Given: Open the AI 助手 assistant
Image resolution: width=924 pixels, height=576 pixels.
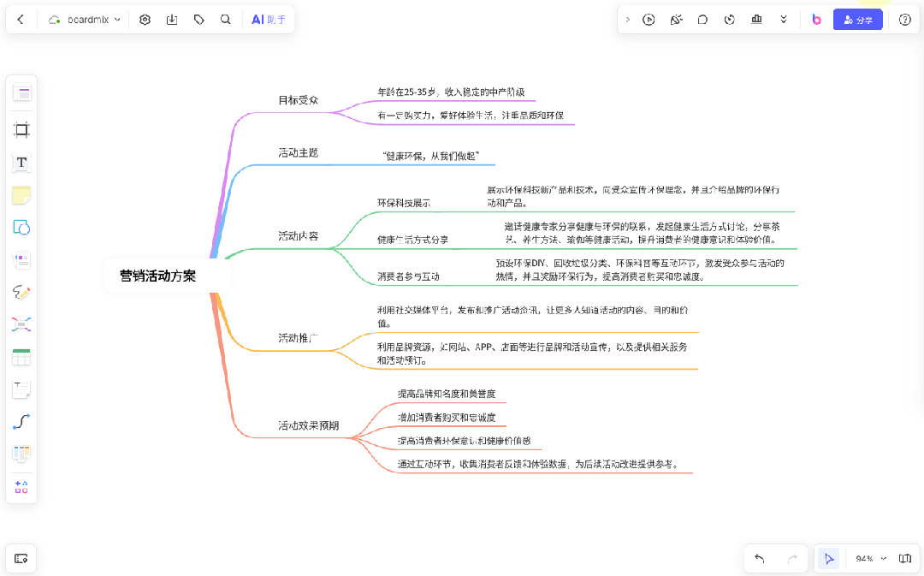Looking at the screenshot, I should [268, 20].
